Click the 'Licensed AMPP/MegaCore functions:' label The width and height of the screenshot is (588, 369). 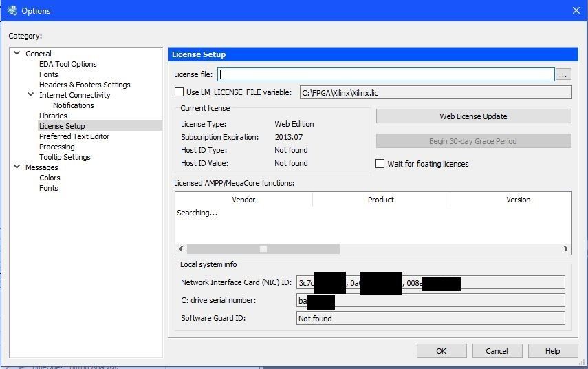(x=235, y=183)
